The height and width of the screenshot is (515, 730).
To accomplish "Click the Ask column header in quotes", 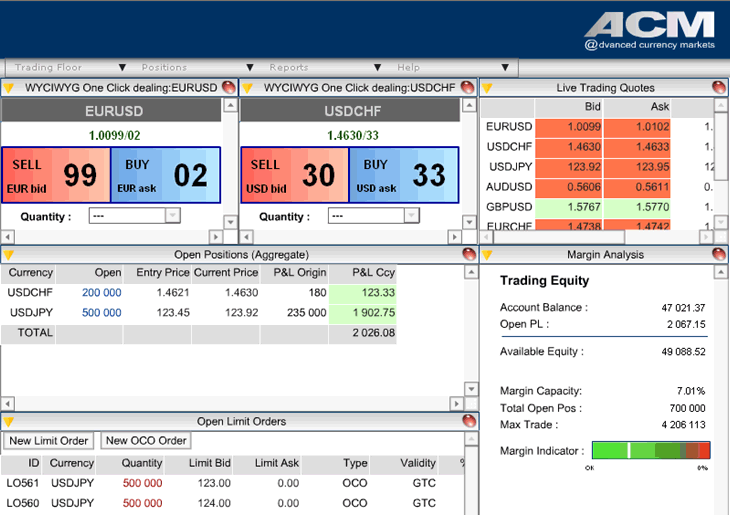I will 637,107.
